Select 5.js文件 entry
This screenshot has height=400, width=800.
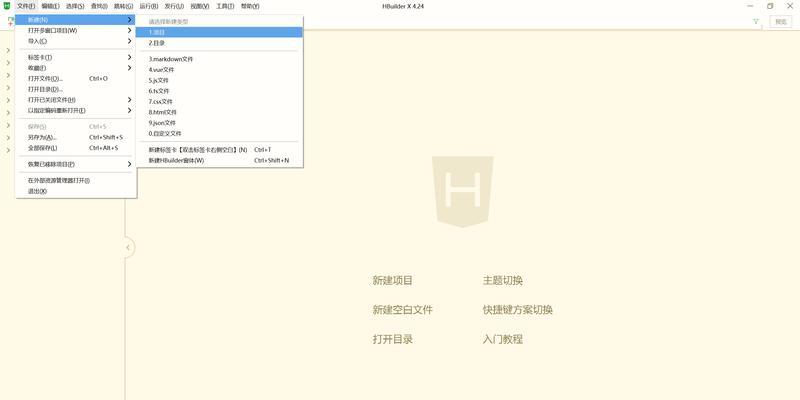coord(219,80)
